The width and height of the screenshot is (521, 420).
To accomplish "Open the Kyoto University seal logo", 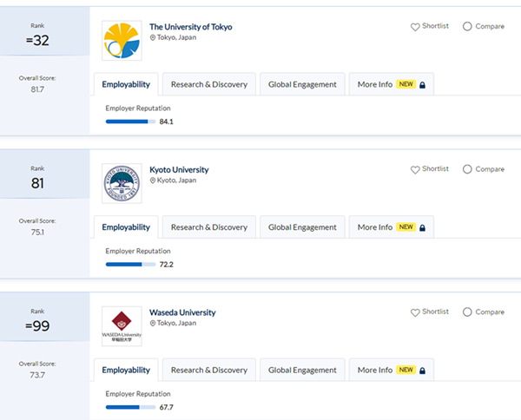I will coord(122,183).
